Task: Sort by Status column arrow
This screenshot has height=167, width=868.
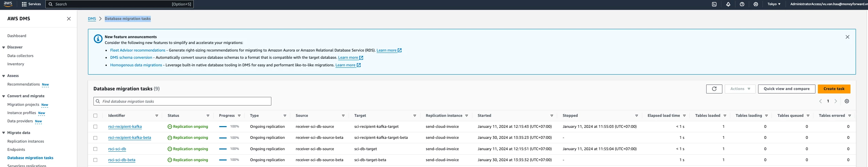Action: [208, 116]
